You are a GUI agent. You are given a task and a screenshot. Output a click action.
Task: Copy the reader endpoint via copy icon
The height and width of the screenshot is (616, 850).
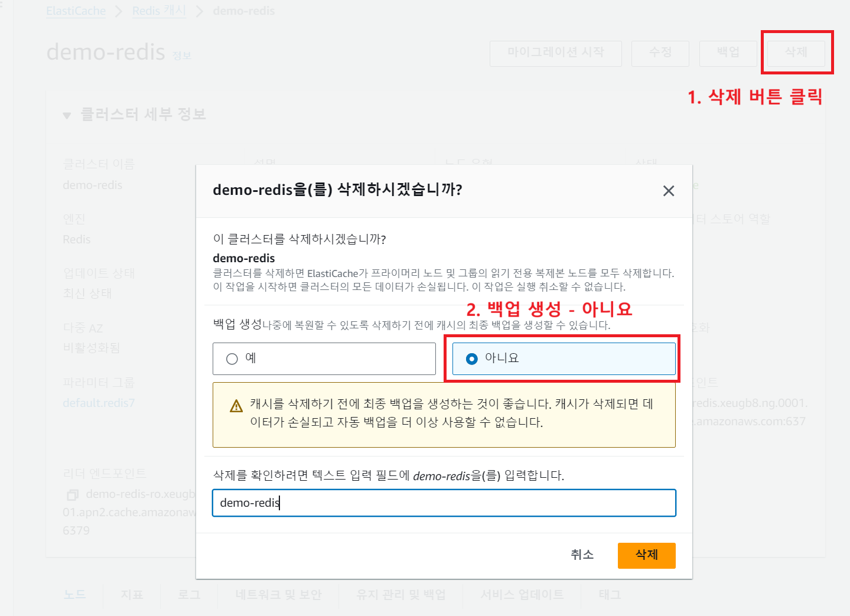tap(73, 494)
